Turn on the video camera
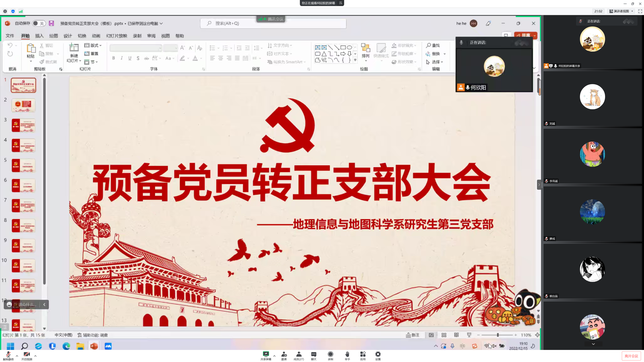The width and height of the screenshot is (644, 362). point(26,354)
